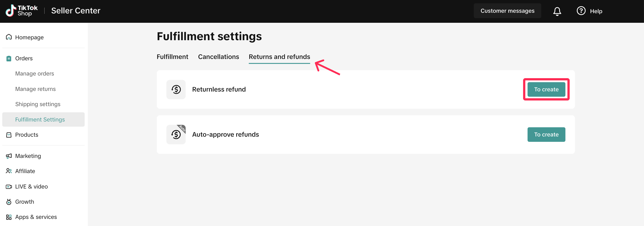The height and width of the screenshot is (226, 644).
Task: Click the Returnless refund icon
Action: [176, 90]
